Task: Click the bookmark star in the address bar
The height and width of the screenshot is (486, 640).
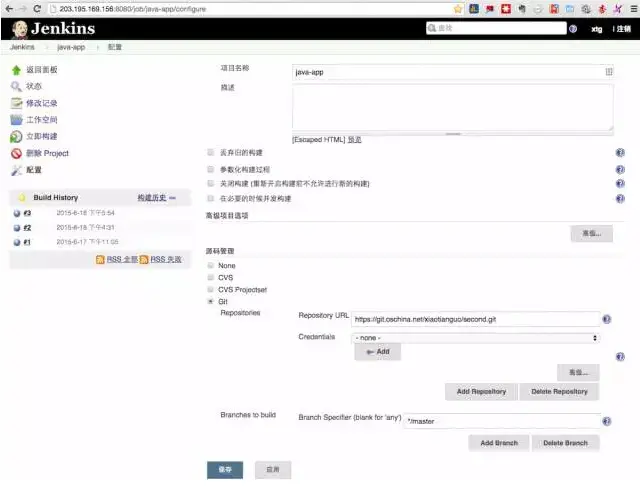Action: click(458, 9)
